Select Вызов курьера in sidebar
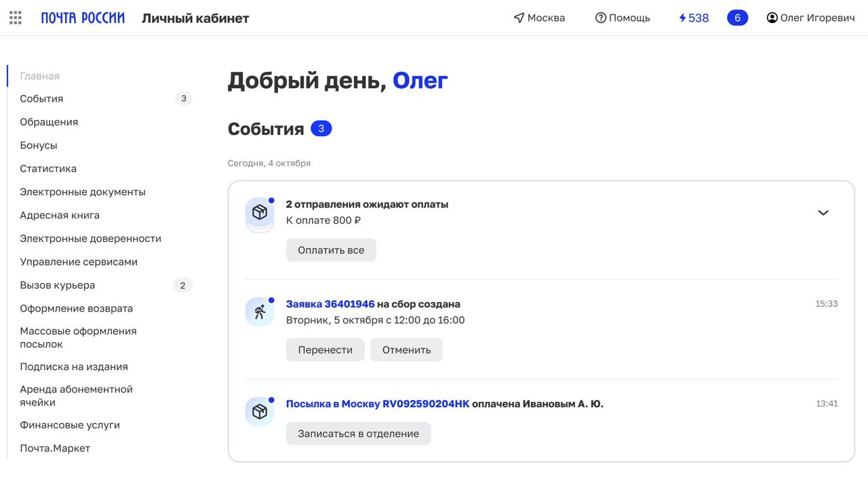This screenshot has width=868, height=477. (58, 285)
